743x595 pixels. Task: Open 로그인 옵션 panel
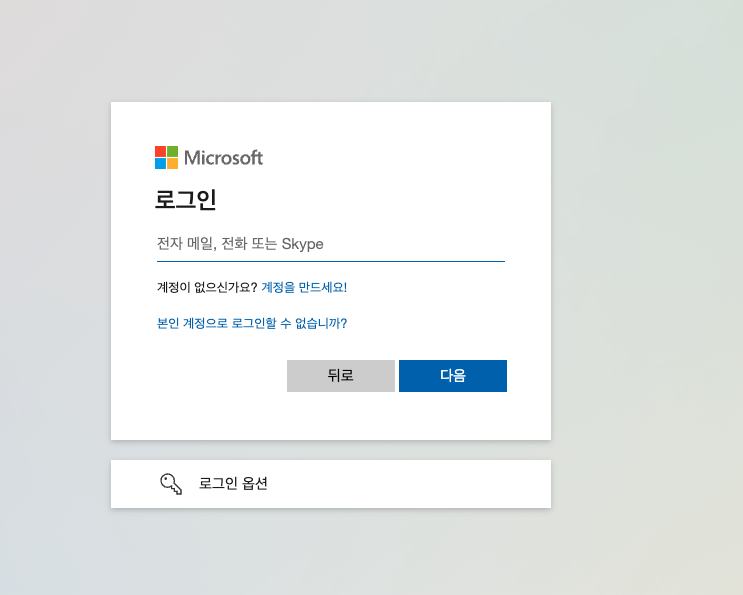pos(331,484)
